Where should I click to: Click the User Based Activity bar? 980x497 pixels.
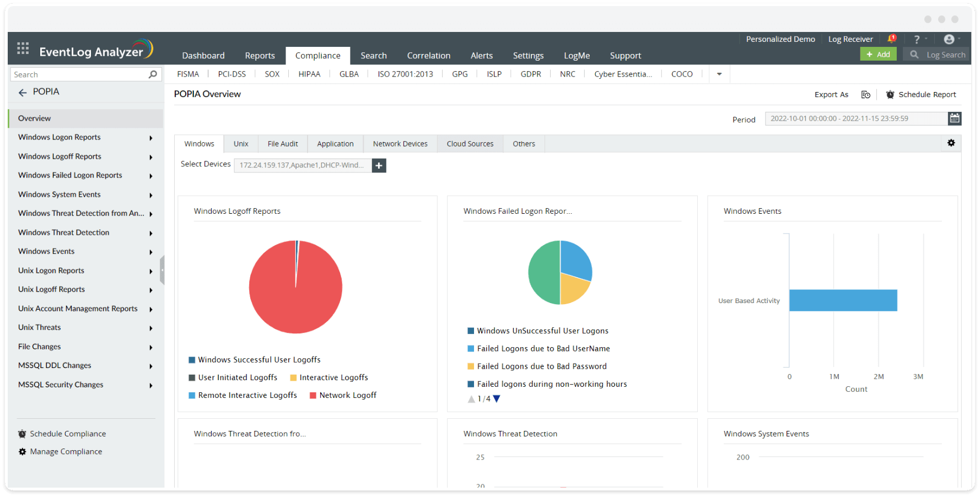tap(843, 300)
